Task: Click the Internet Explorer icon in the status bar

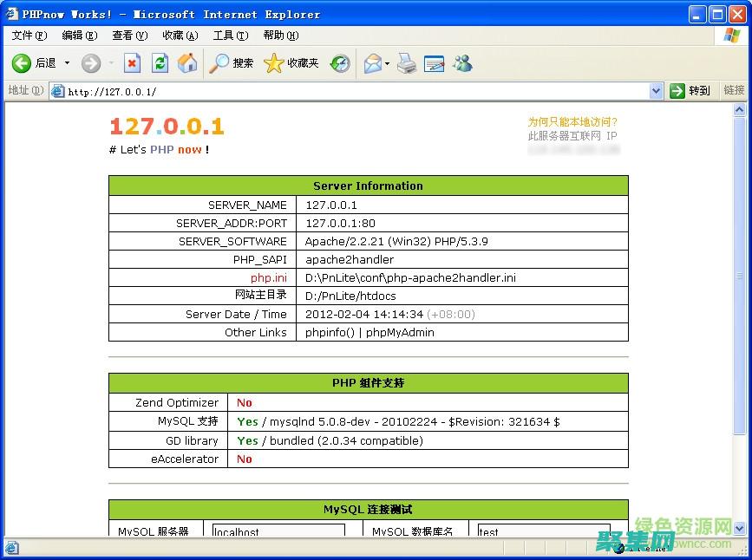Action: point(12,548)
